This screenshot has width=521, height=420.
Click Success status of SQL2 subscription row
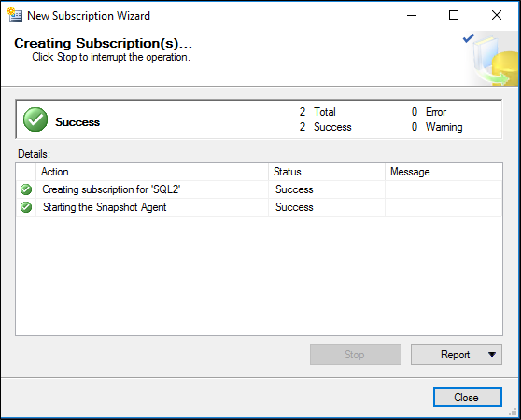[294, 189]
